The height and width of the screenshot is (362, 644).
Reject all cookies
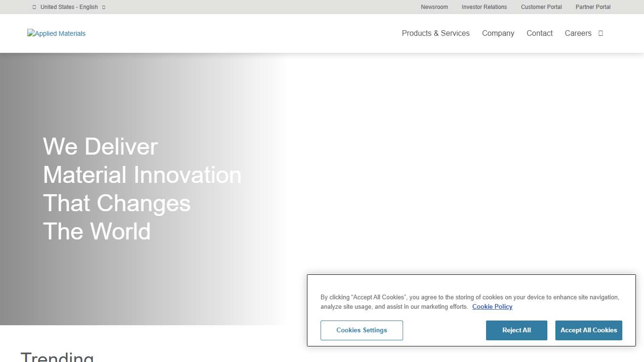(x=516, y=330)
